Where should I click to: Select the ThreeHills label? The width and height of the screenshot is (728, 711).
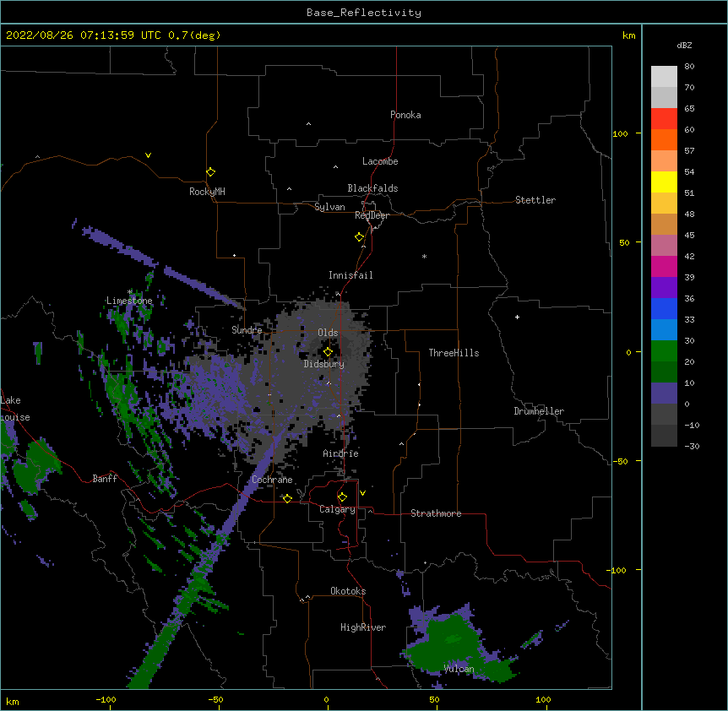pos(454,353)
